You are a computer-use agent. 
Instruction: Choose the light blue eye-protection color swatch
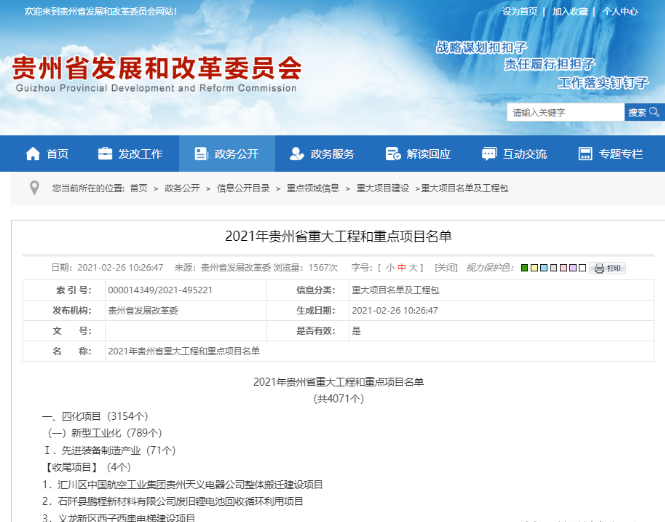click(x=544, y=268)
